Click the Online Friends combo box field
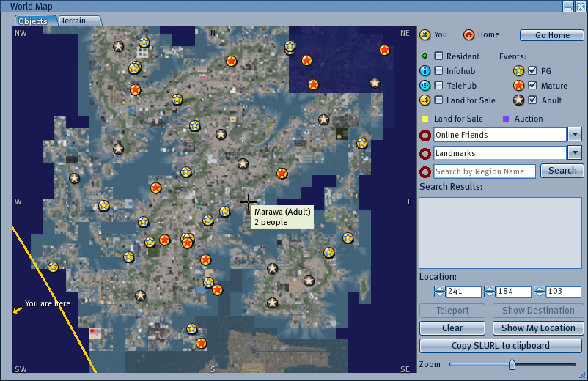Image resolution: width=588 pixels, height=381 pixels. [x=500, y=135]
